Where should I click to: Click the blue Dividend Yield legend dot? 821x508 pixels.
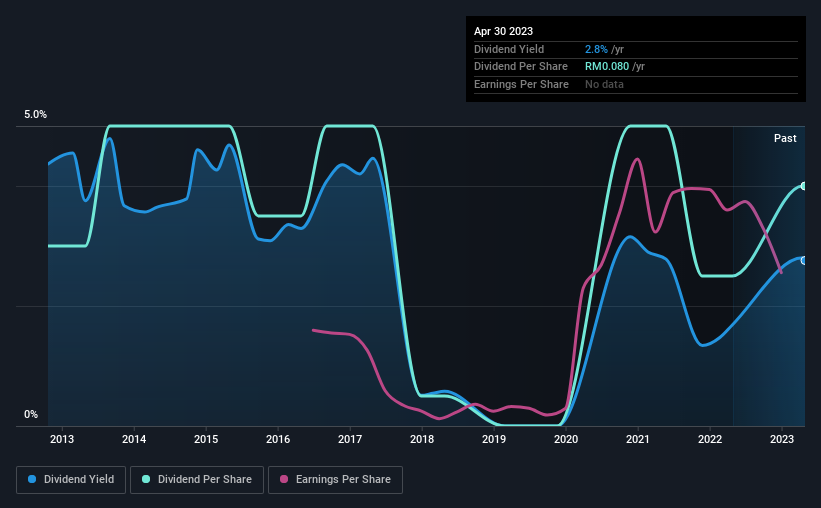pos(32,479)
